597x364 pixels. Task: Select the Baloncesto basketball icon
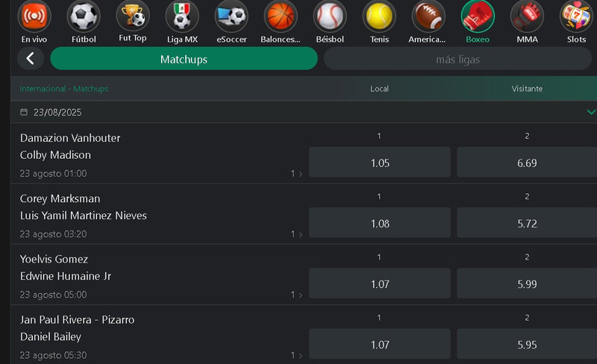(x=281, y=16)
